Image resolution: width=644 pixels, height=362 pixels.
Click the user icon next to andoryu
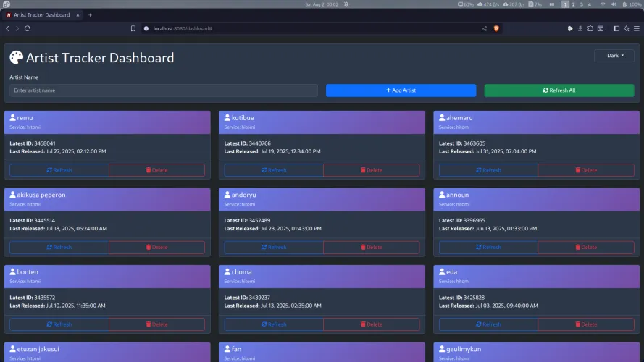pos(227,195)
